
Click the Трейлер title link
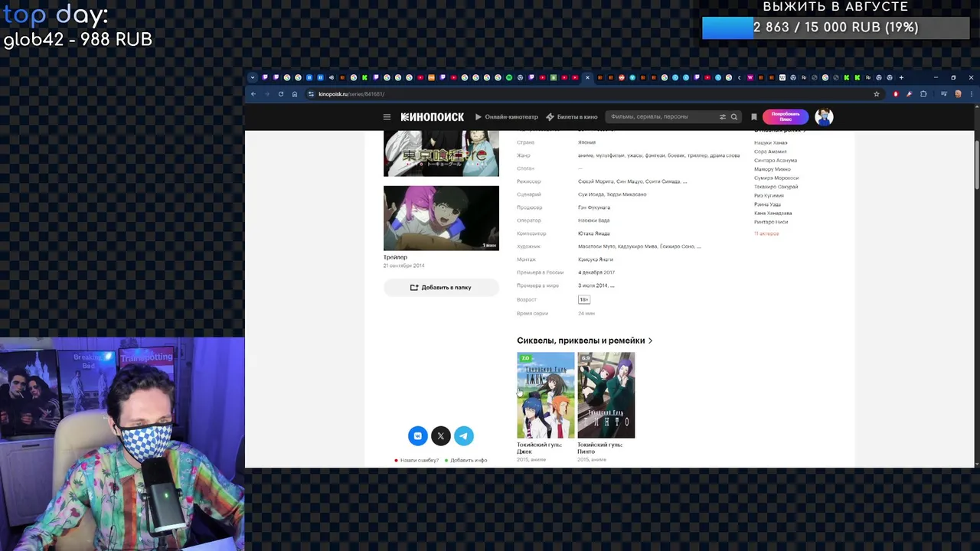395,257
